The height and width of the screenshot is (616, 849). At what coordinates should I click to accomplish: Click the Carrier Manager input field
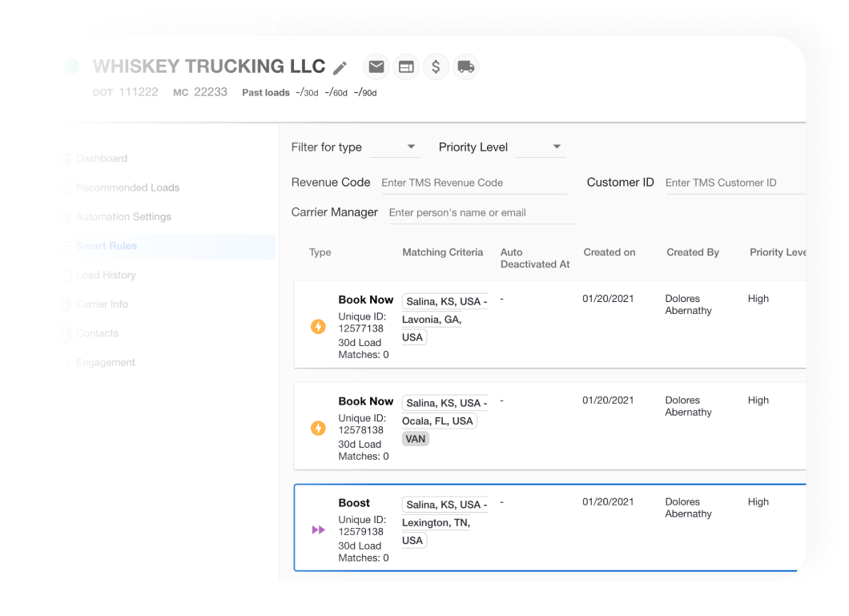click(481, 213)
